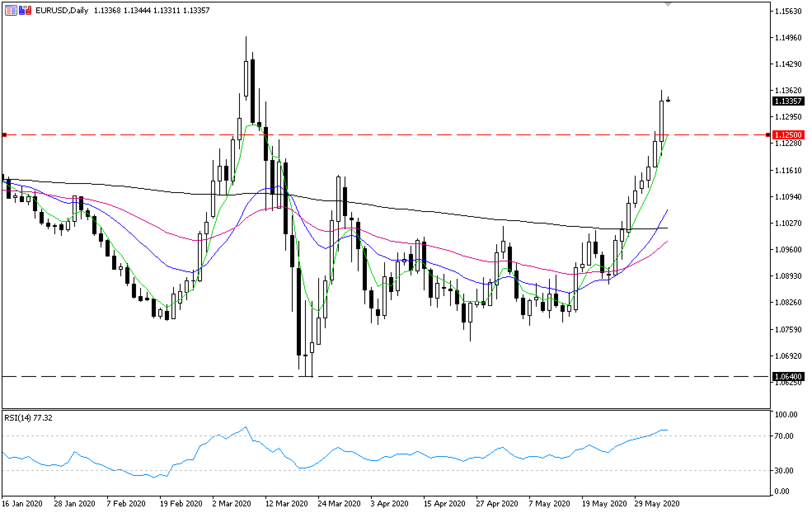This screenshot has width=812, height=513.
Task: Click the RSI 0.00 scale value
Action: [782, 491]
